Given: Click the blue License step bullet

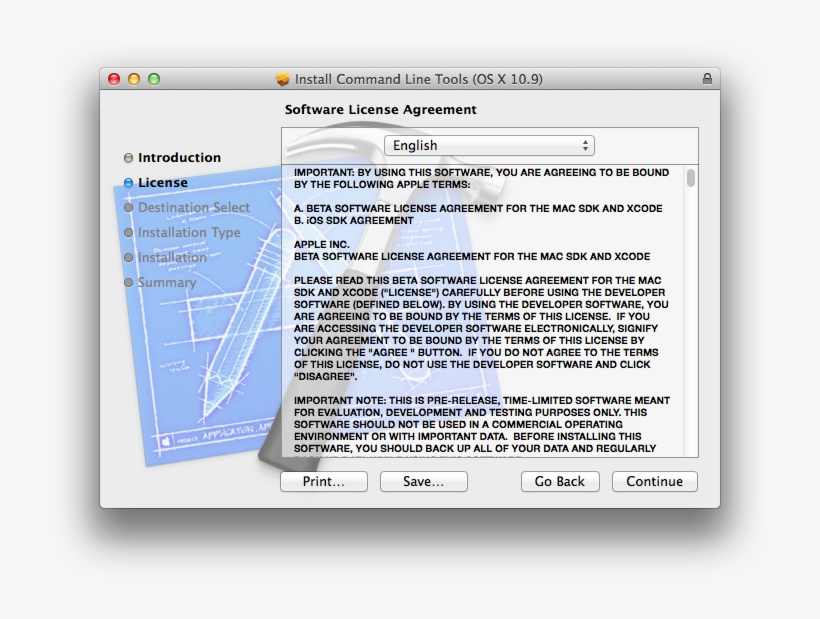Looking at the screenshot, I should (x=129, y=182).
